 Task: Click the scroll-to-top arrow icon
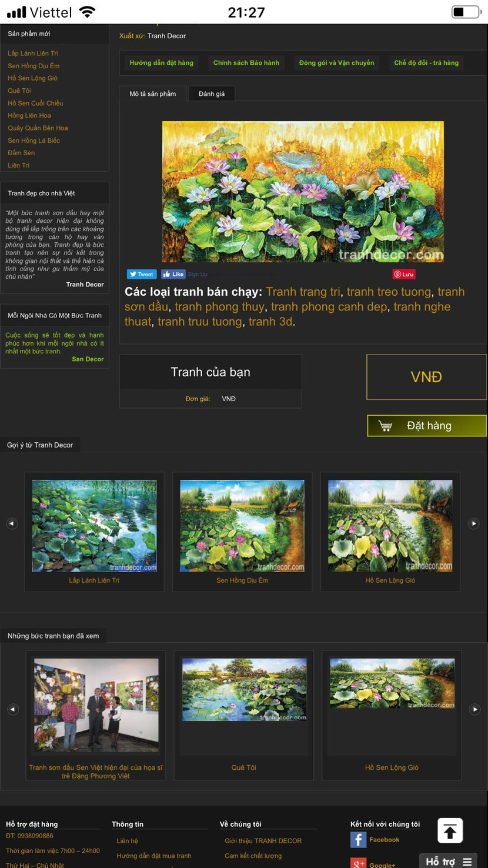[x=450, y=831]
